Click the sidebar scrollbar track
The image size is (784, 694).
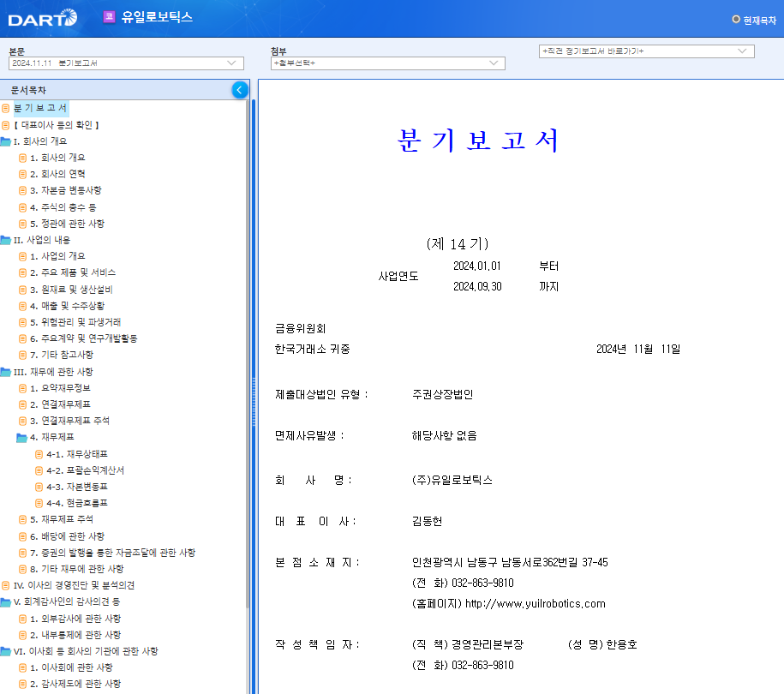click(x=249, y=386)
